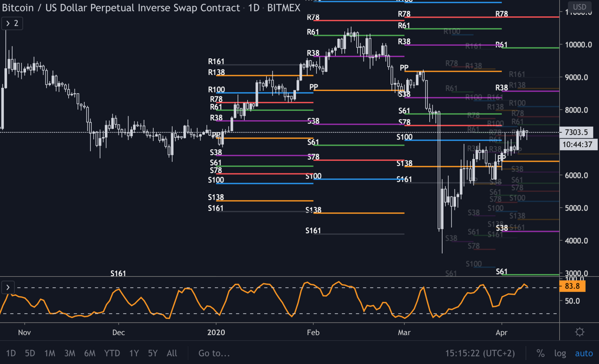Click the 6000.0 price axis label
599x364 pixels.
[576, 175]
